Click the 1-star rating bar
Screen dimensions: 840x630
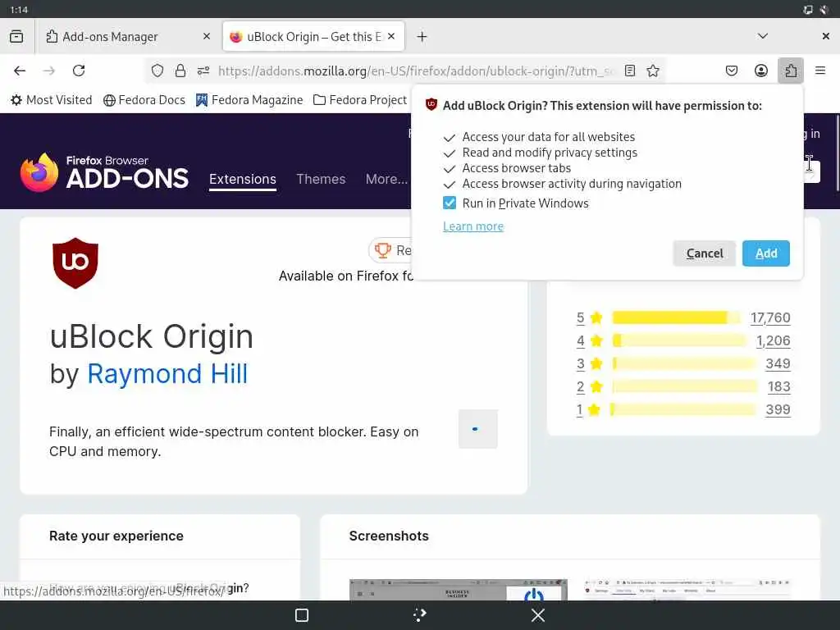coord(683,410)
